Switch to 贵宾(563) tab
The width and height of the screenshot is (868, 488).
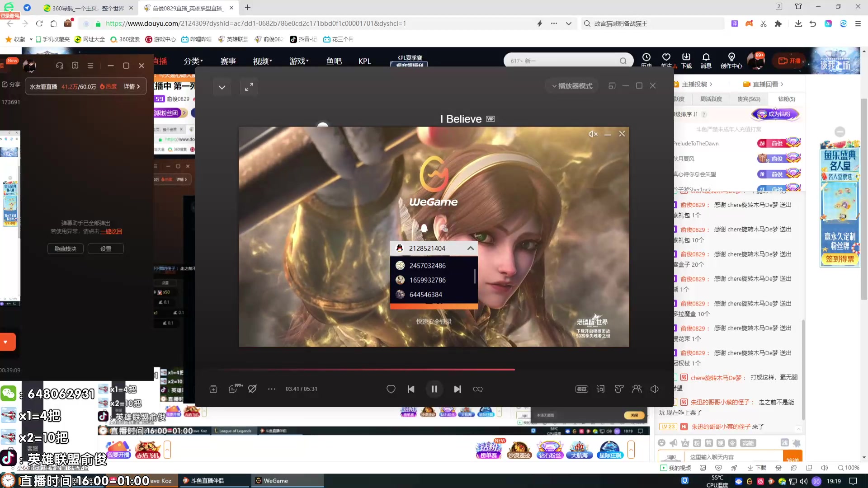(749, 99)
